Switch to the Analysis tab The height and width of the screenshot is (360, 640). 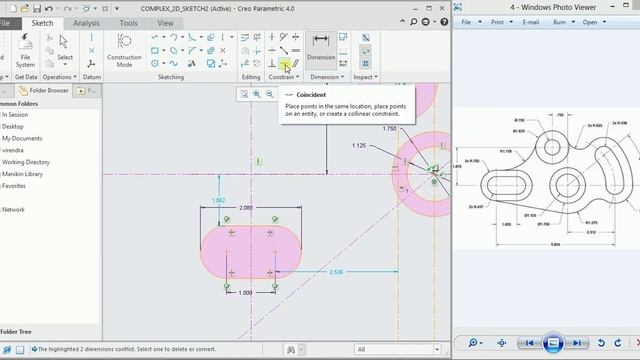[x=86, y=23]
